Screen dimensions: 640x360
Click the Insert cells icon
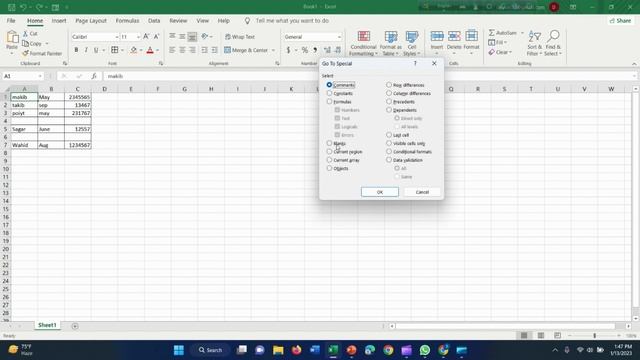[x=437, y=36]
